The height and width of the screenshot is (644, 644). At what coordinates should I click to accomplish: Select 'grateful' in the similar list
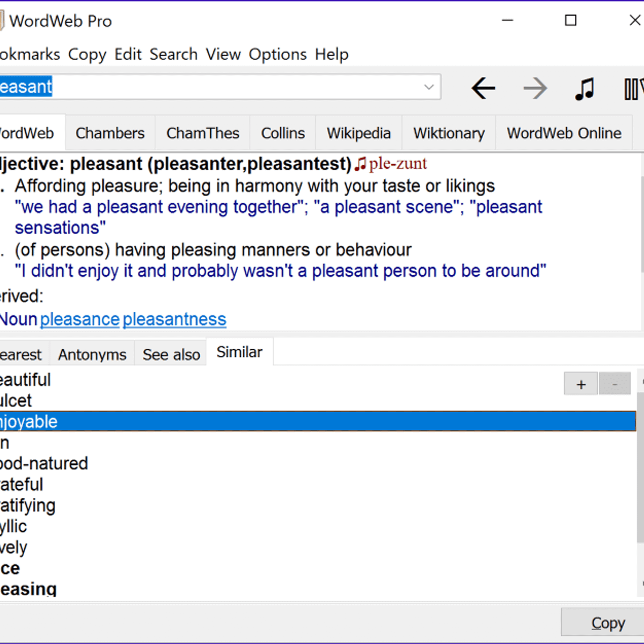click(x=318, y=485)
